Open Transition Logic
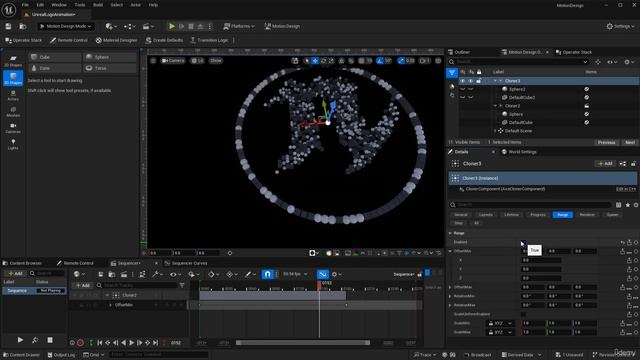Image resolution: width=640 pixels, height=360 pixels. click(x=209, y=40)
